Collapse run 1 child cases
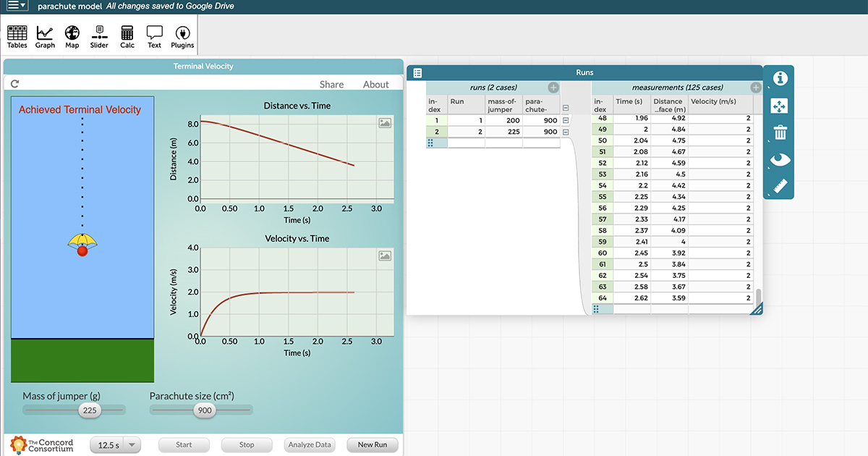Viewport: 868px width, 456px height. coord(566,119)
